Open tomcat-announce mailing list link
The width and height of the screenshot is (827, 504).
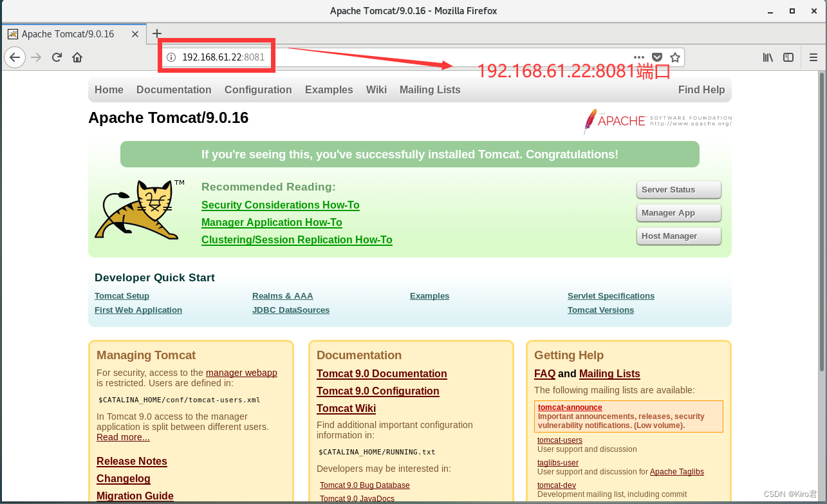(570, 407)
